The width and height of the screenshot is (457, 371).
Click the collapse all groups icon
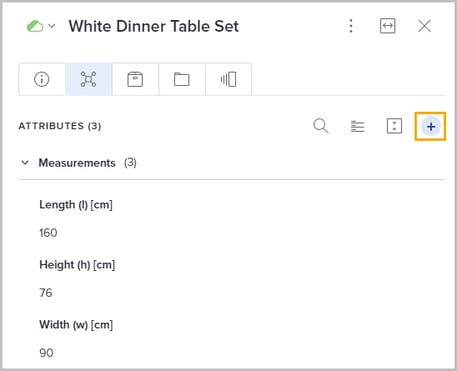point(394,126)
